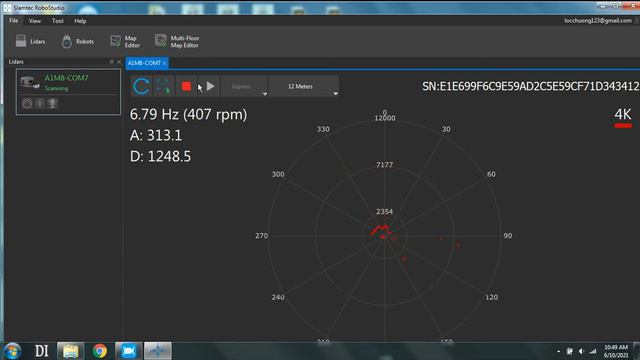Click the 300 degree label on plot

[x=278, y=174]
